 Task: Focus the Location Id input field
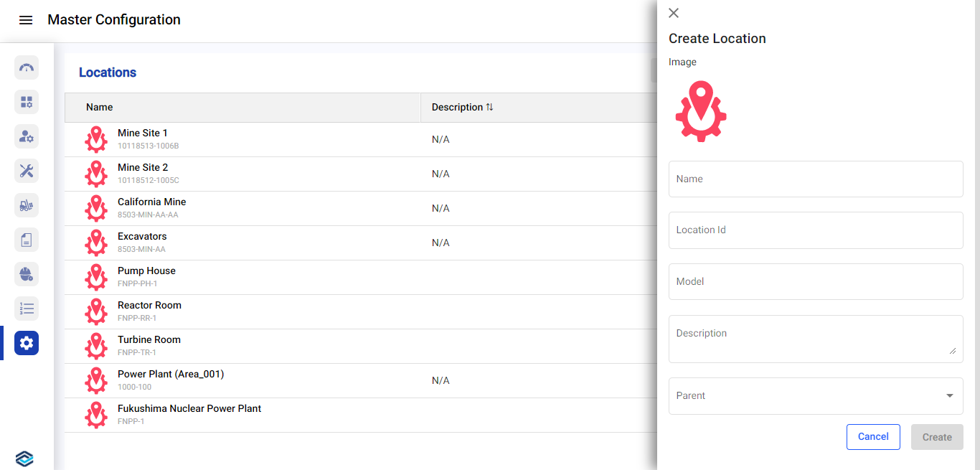816,230
